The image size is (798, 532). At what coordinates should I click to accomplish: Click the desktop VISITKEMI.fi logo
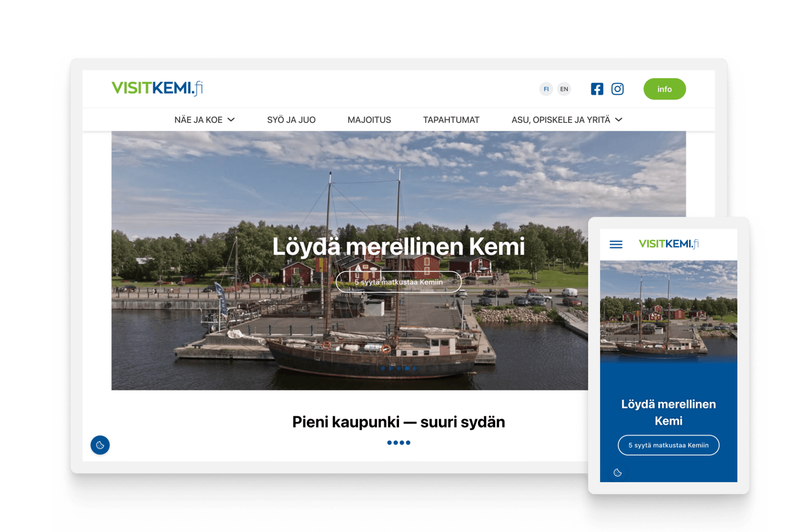(157, 88)
